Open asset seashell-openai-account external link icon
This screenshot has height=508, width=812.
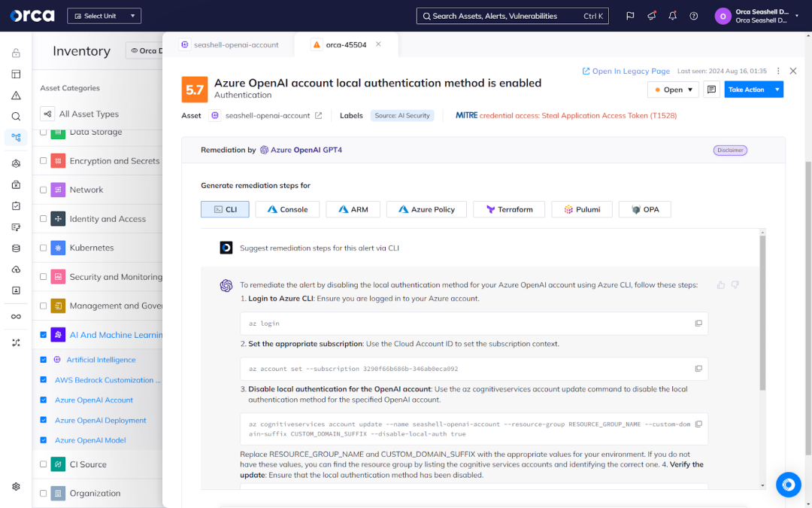pos(319,116)
